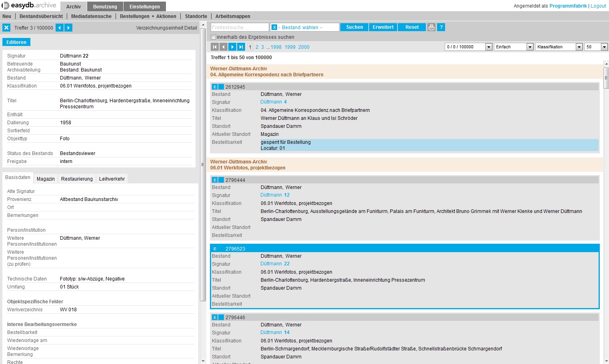
Task: Click the Erweitert search button
Action: [383, 27]
